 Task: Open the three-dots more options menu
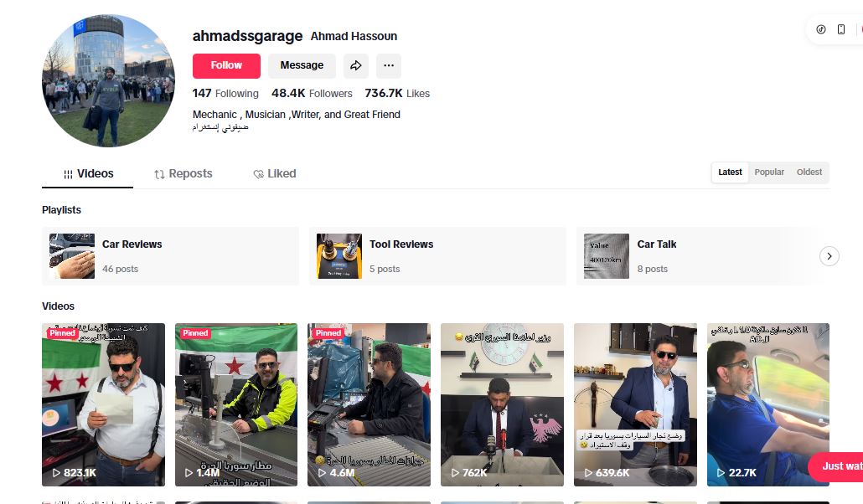point(388,65)
